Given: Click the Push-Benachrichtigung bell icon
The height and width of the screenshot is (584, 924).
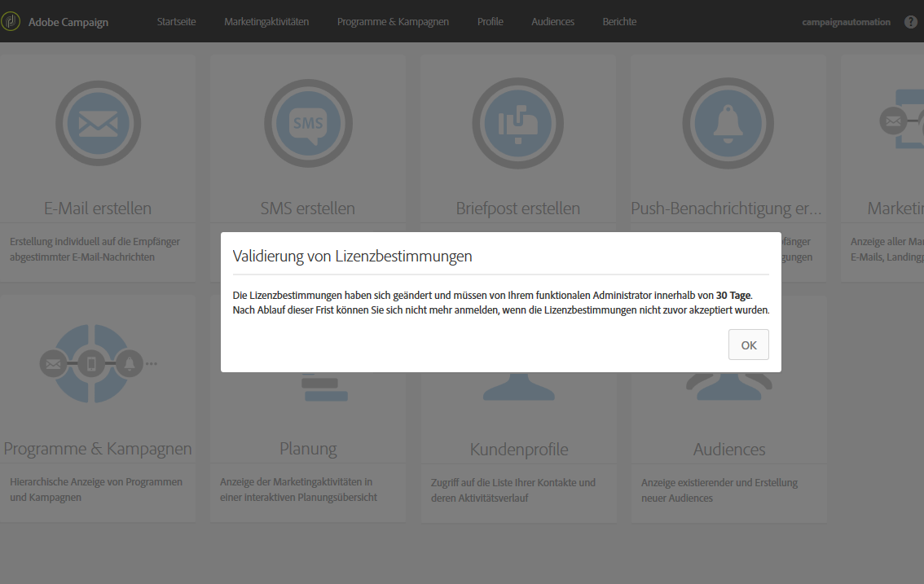Looking at the screenshot, I should tap(728, 123).
